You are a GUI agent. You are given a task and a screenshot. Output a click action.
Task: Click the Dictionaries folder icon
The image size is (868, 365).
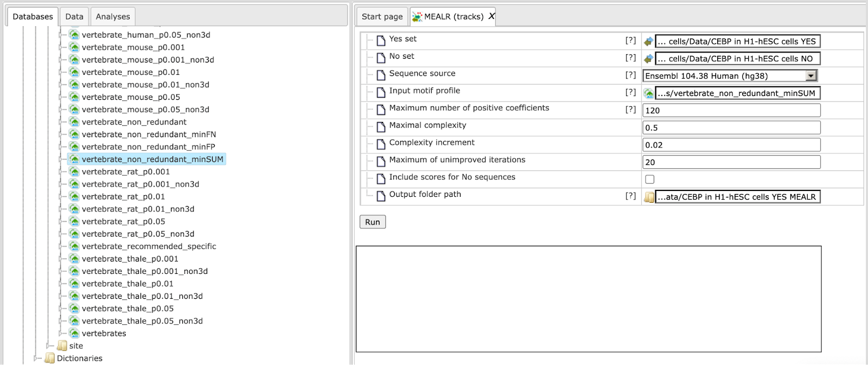[50, 358]
